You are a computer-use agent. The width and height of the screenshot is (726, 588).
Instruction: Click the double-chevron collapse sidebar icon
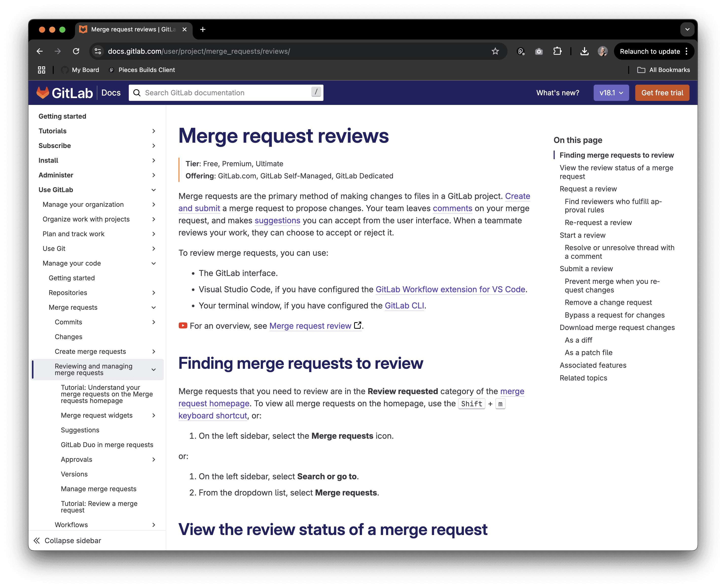(37, 541)
